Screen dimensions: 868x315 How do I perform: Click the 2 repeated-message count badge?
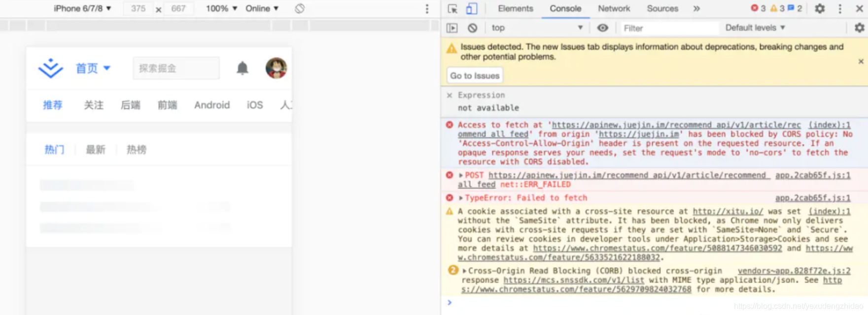[x=453, y=270]
